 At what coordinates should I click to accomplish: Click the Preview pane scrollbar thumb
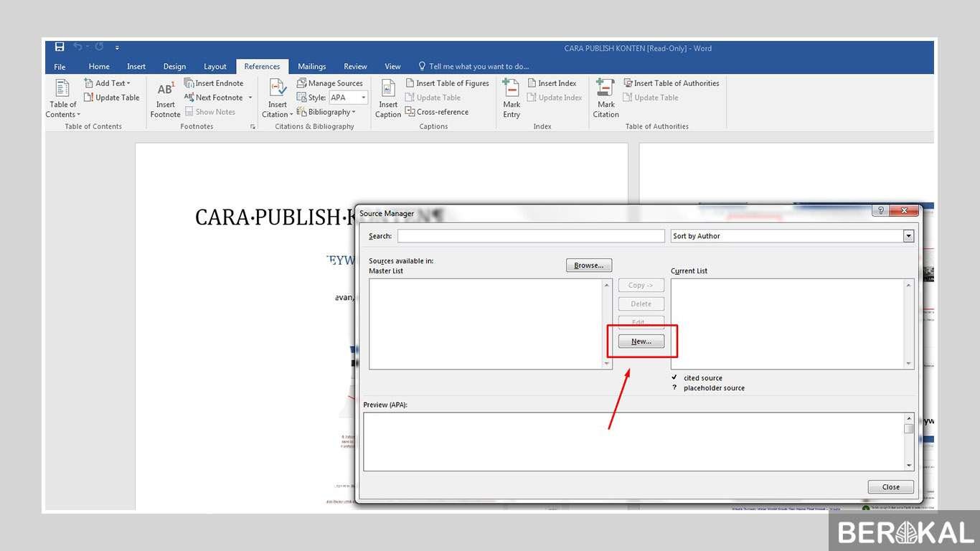tap(909, 428)
